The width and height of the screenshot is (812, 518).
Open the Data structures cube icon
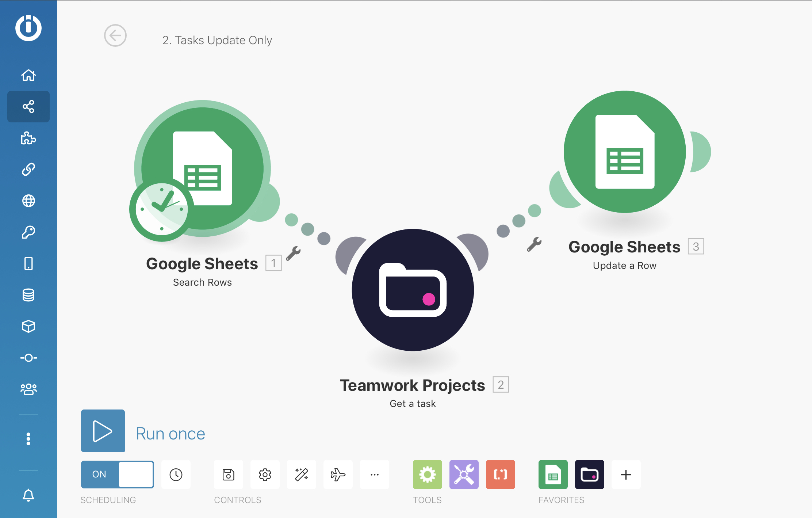[x=28, y=326]
